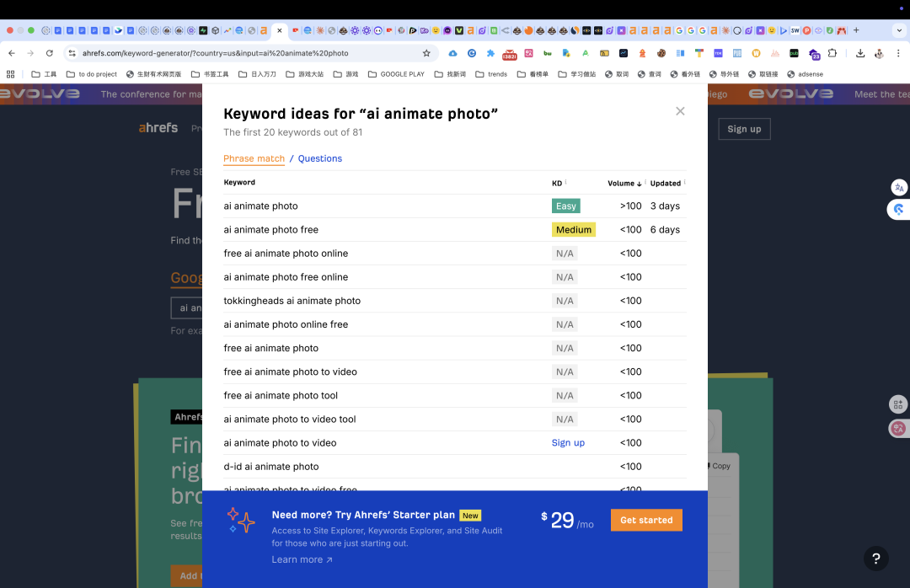Viewport: 910px width, 588px height.
Task: Open the 'to do project' bookmark folder
Action: [92, 74]
